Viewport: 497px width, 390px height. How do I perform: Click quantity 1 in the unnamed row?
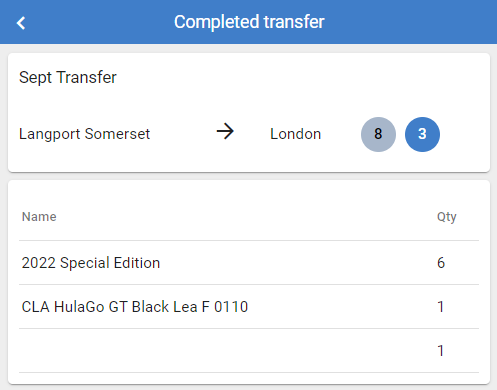click(441, 351)
